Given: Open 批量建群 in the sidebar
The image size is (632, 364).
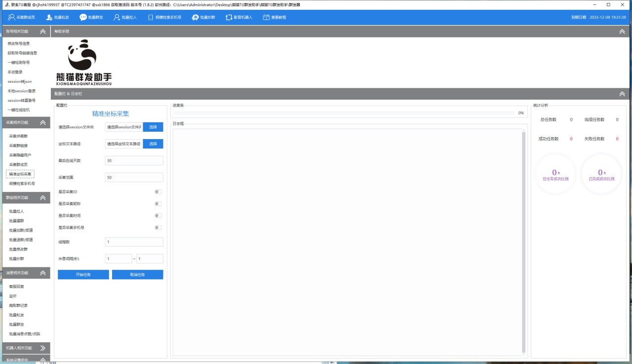Looking at the screenshot, I should [16, 221].
